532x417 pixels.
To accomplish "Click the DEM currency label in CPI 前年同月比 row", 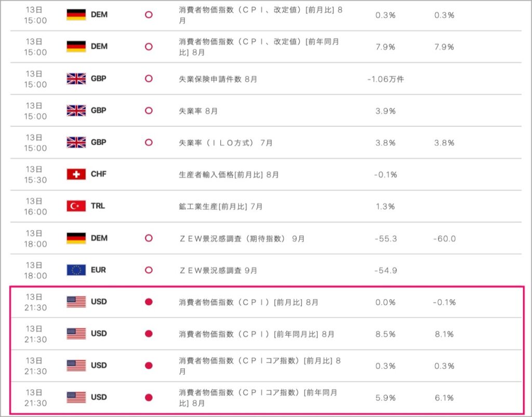I will point(99,46).
